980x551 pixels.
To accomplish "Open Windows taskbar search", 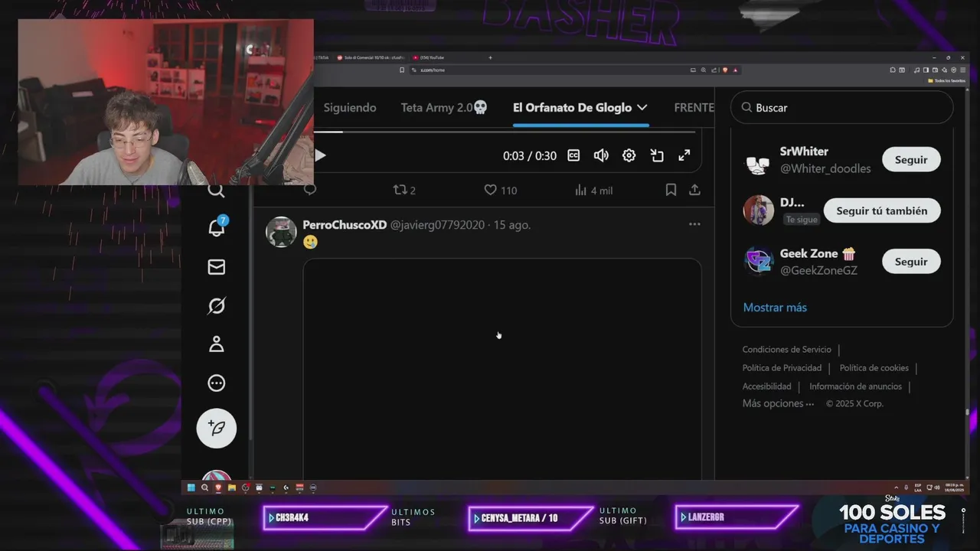I will click(x=204, y=487).
